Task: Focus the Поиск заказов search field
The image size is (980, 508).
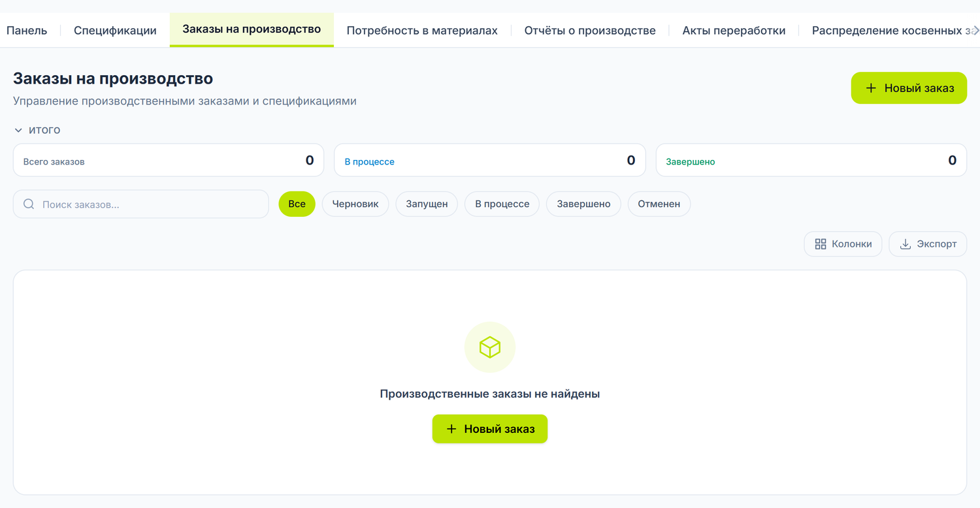Action: (141, 204)
